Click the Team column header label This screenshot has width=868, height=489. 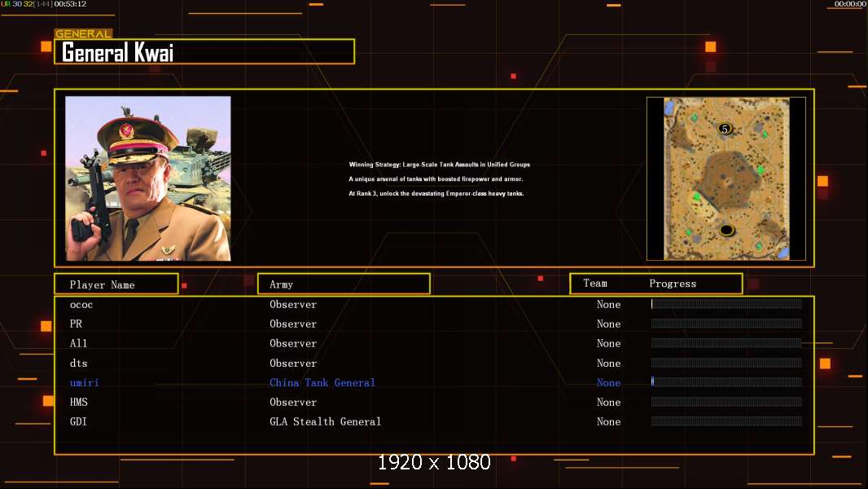pyautogui.click(x=595, y=284)
